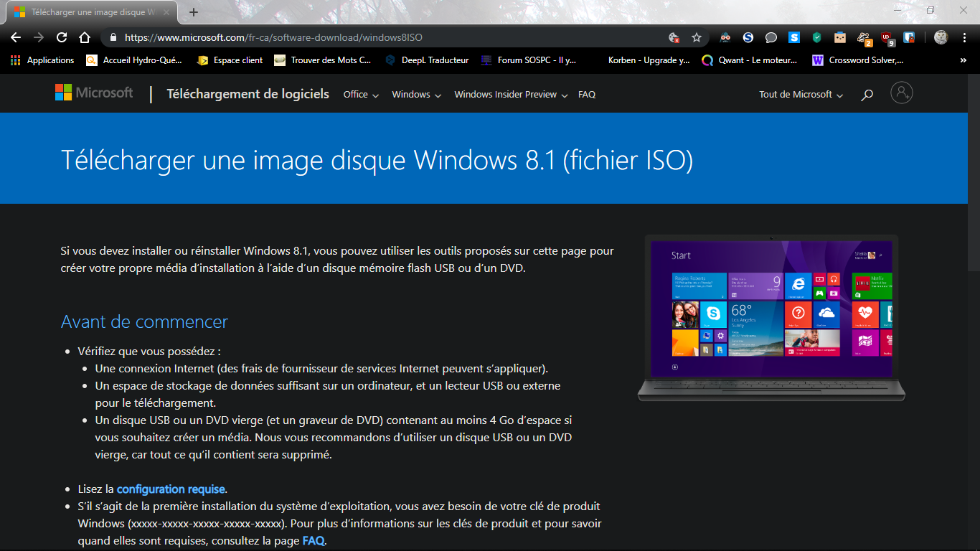Screen dimensions: 980x551
Task: Open the Espace client bookmark
Action: 230,60
